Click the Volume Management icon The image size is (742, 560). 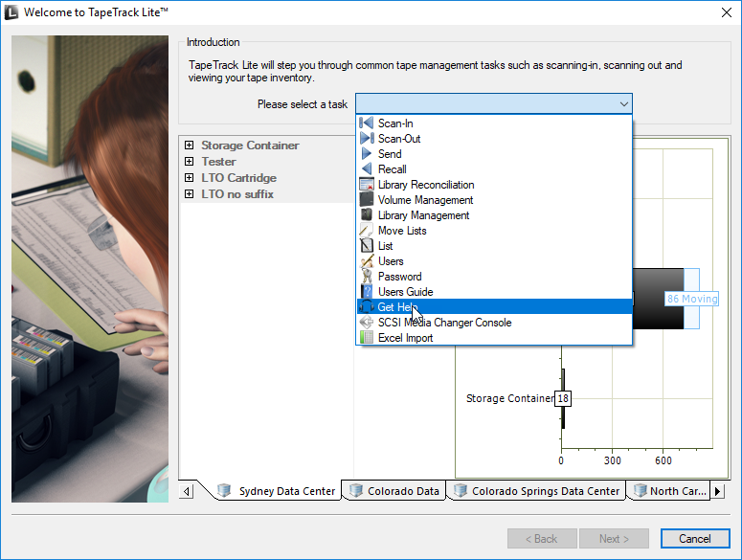(x=367, y=200)
